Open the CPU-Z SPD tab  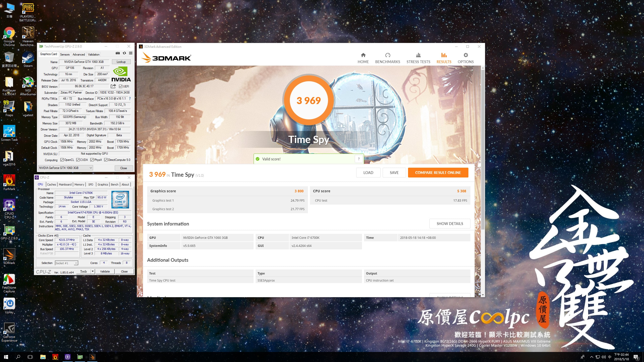91,185
